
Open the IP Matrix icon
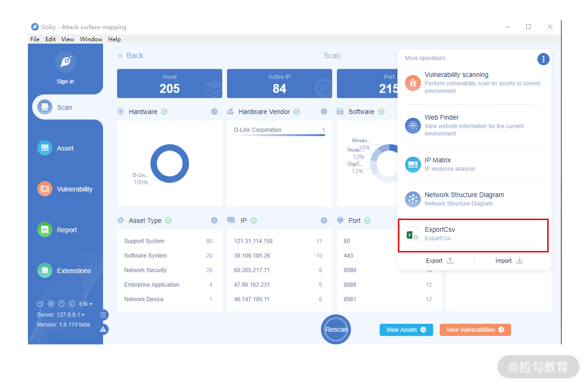tap(413, 164)
